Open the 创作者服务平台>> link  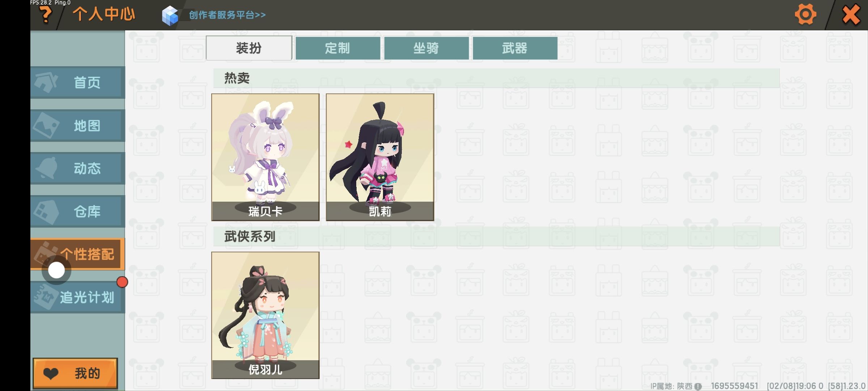point(227,15)
